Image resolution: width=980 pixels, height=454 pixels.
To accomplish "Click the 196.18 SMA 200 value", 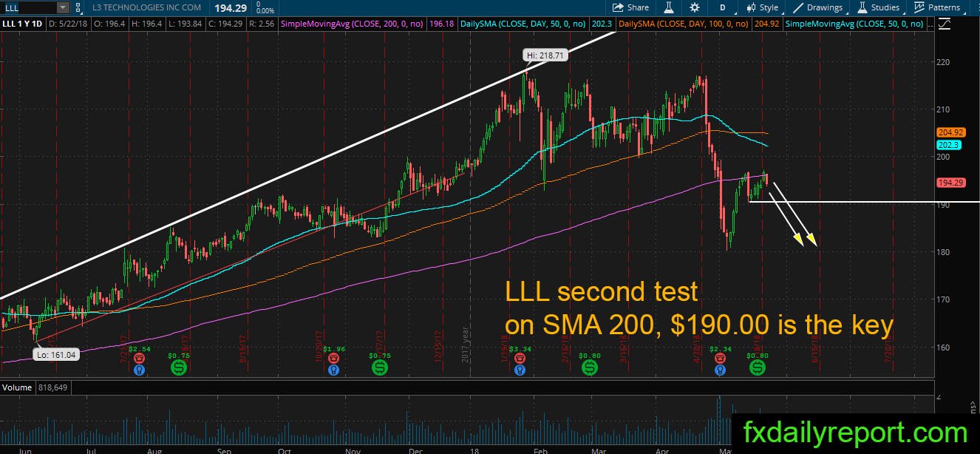I will 442,24.
